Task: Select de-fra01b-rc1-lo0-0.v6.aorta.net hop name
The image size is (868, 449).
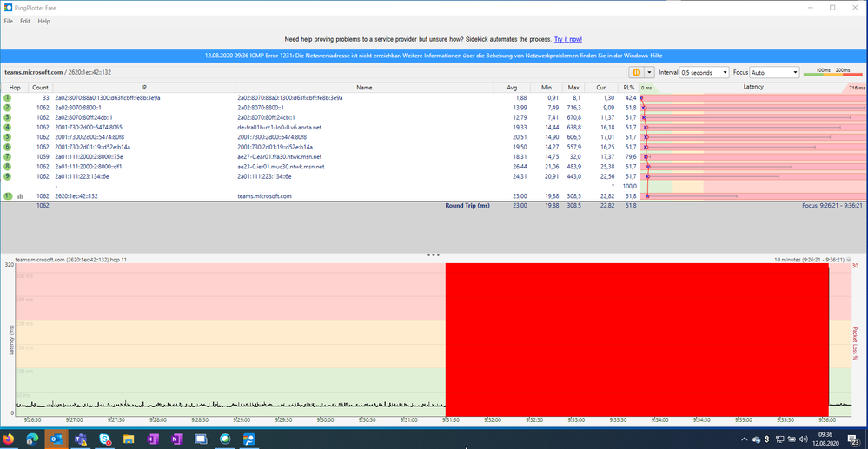Action: [x=280, y=128]
